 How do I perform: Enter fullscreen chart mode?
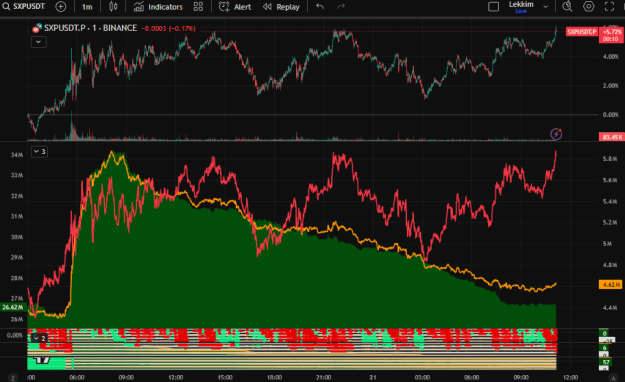click(609, 7)
